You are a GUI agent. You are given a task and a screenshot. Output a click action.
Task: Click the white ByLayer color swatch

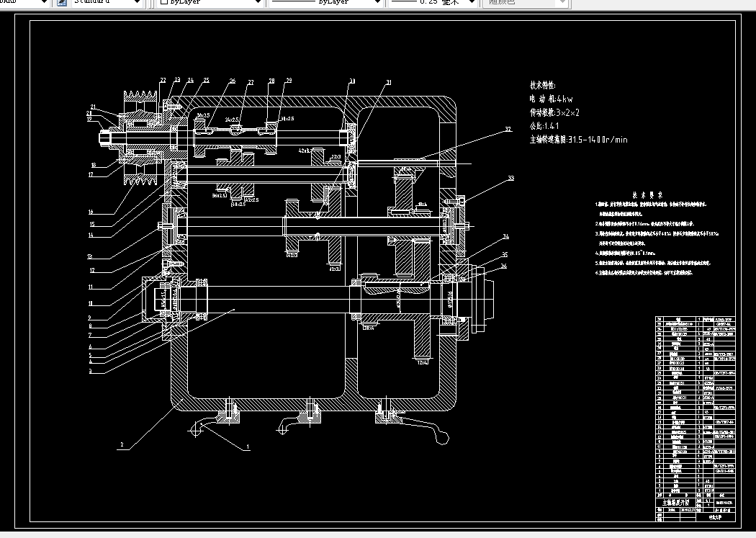tap(162, 2)
